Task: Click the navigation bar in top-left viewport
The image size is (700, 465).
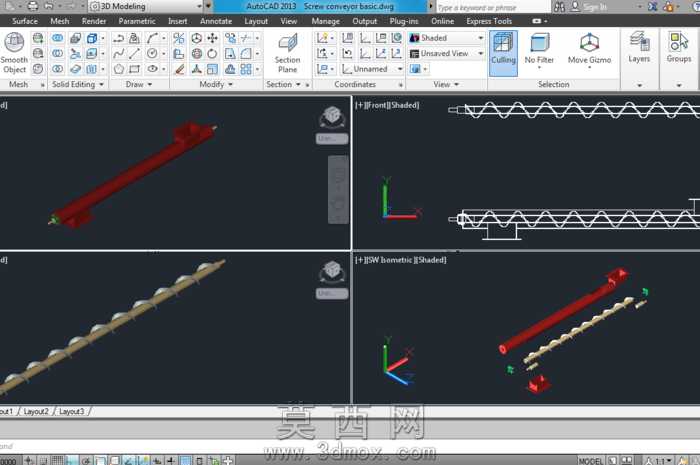Action: pyautogui.click(x=338, y=190)
